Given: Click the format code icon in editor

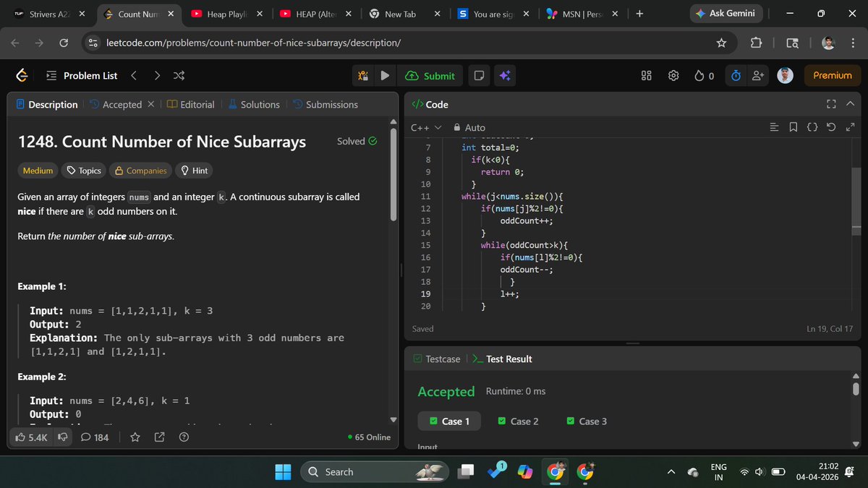Looking at the screenshot, I should [x=775, y=127].
